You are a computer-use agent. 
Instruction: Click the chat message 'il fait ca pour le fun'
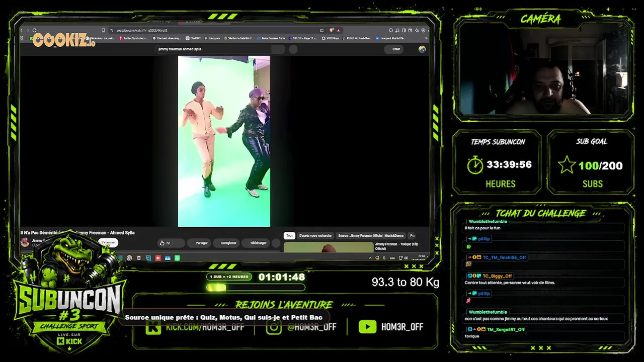(x=482, y=228)
